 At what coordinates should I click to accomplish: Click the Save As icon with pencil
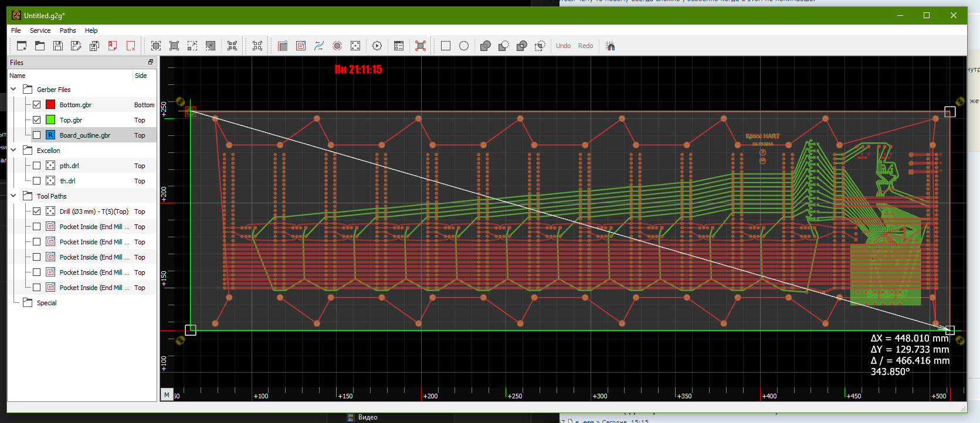pos(76,46)
